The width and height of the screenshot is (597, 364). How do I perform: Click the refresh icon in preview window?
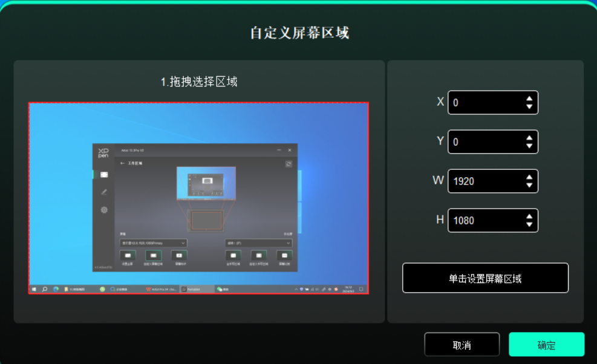tap(289, 164)
